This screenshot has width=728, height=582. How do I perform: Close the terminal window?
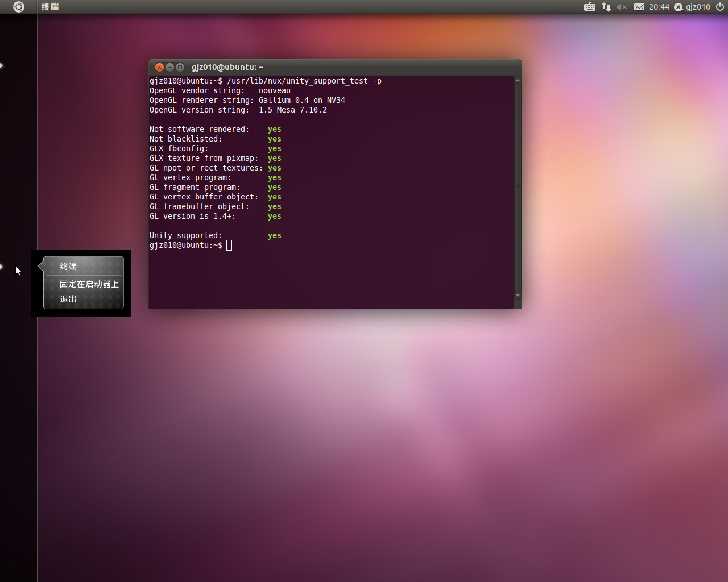tap(160, 67)
